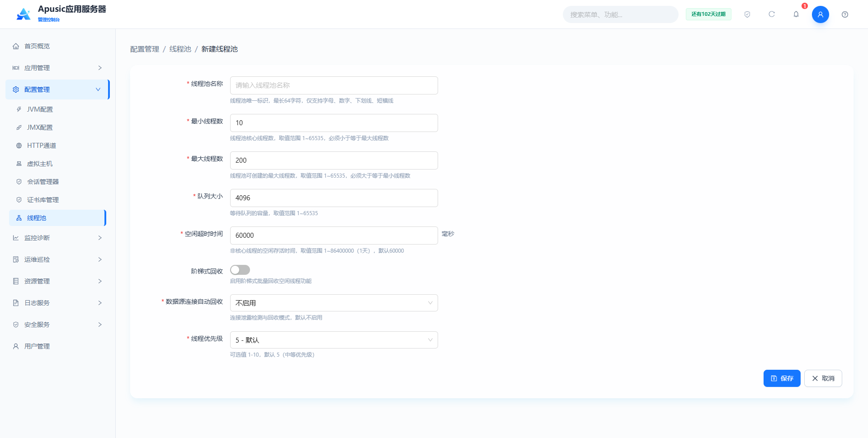The width and height of the screenshot is (868, 438).
Task: Click the 空闲超时时间 input field
Action: click(334, 235)
